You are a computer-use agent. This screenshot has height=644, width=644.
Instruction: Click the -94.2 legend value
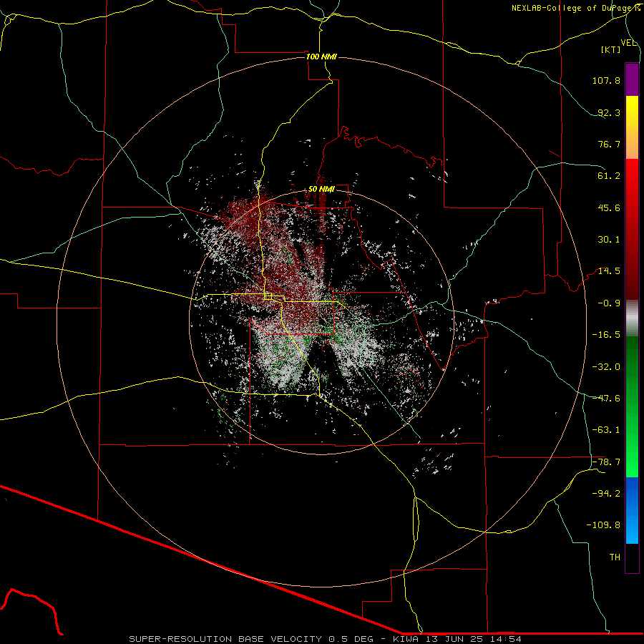606,494
